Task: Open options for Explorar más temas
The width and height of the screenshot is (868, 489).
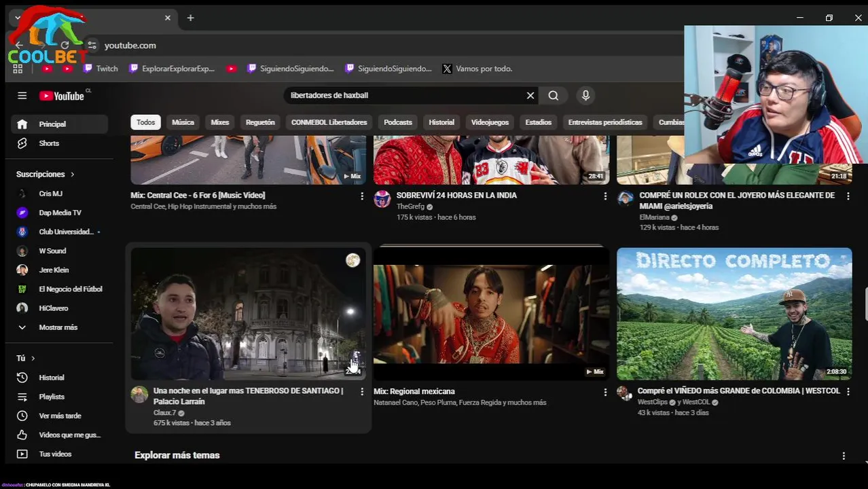Action: (844, 456)
